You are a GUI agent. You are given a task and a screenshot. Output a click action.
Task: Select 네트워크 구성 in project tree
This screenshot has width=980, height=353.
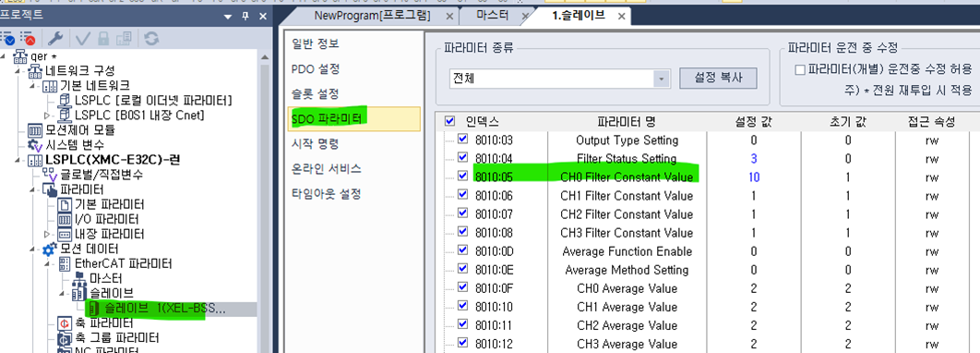(80, 71)
